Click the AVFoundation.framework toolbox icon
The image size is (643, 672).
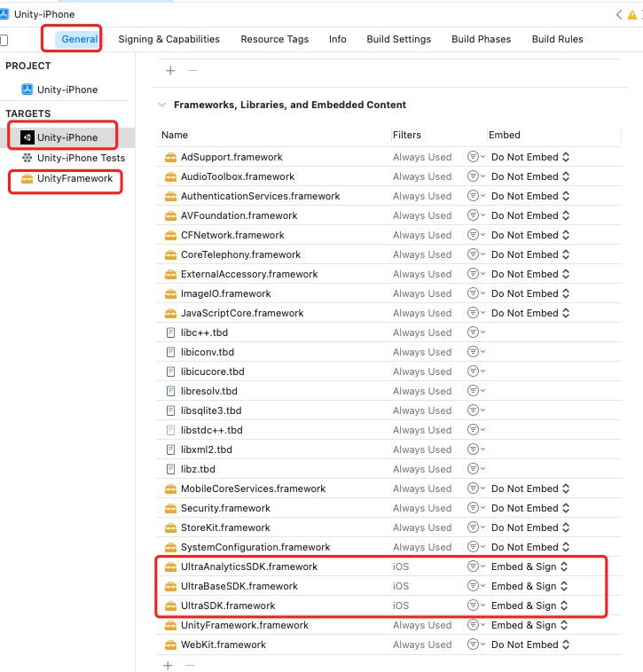pos(170,215)
